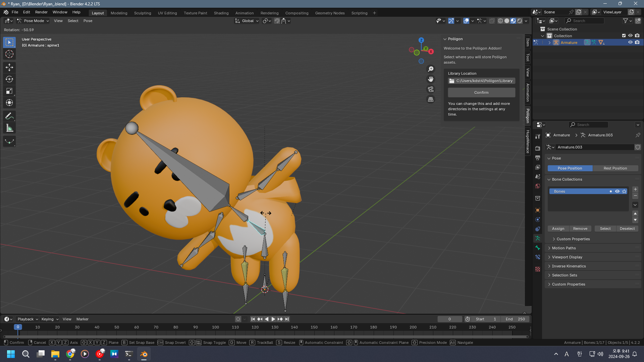Select rendered viewport shading
The height and width of the screenshot is (362, 644).
point(520,21)
